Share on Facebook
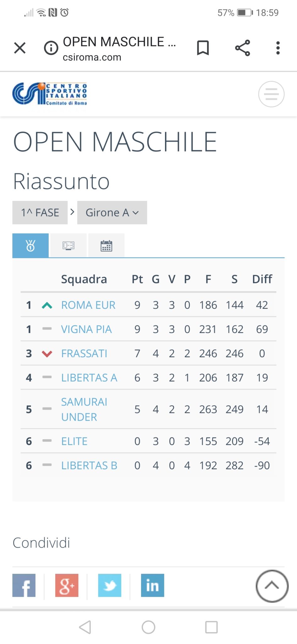Image resolution: width=297 pixels, height=644 pixels. tap(24, 585)
